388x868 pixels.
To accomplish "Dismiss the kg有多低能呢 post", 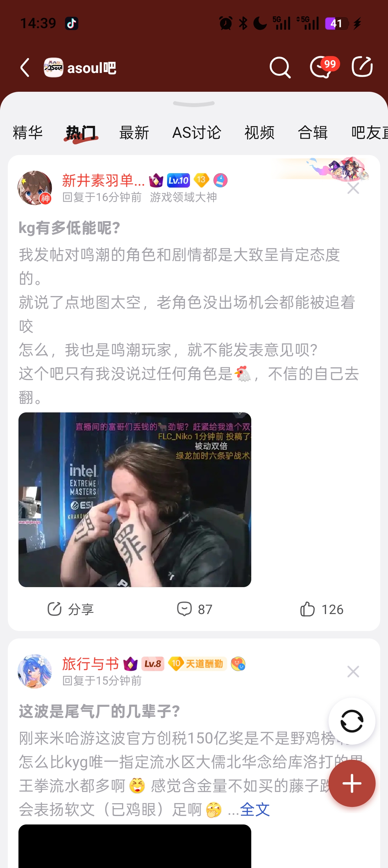I will tap(353, 189).
